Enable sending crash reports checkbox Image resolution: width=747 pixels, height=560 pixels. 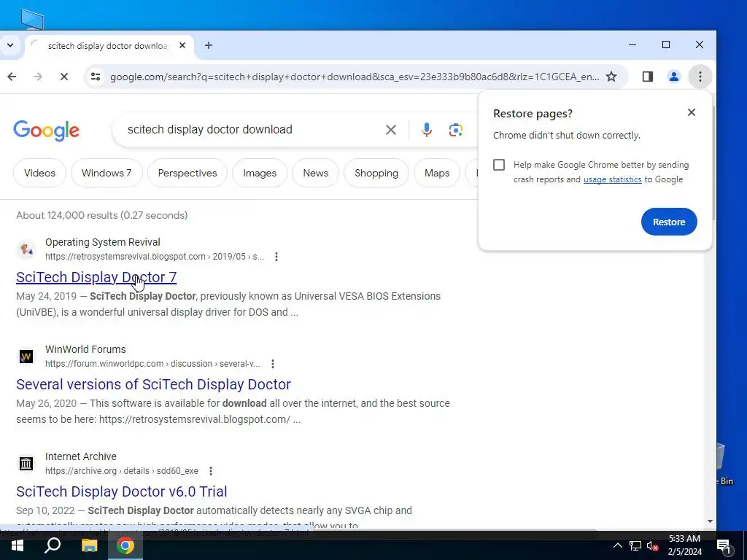tap(499, 165)
